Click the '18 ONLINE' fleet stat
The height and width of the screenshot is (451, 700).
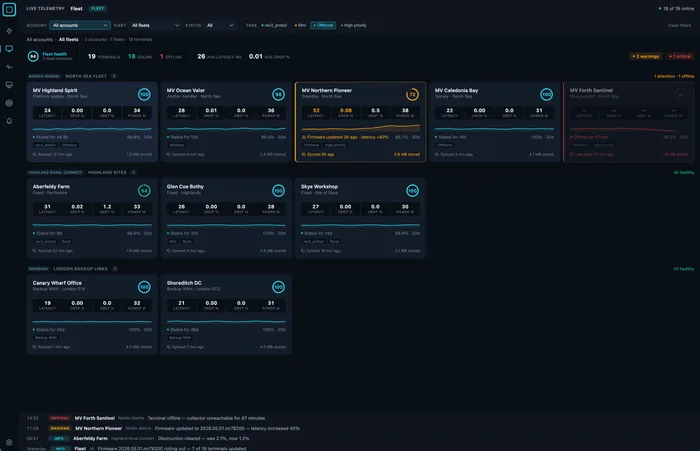(x=140, y=57)
